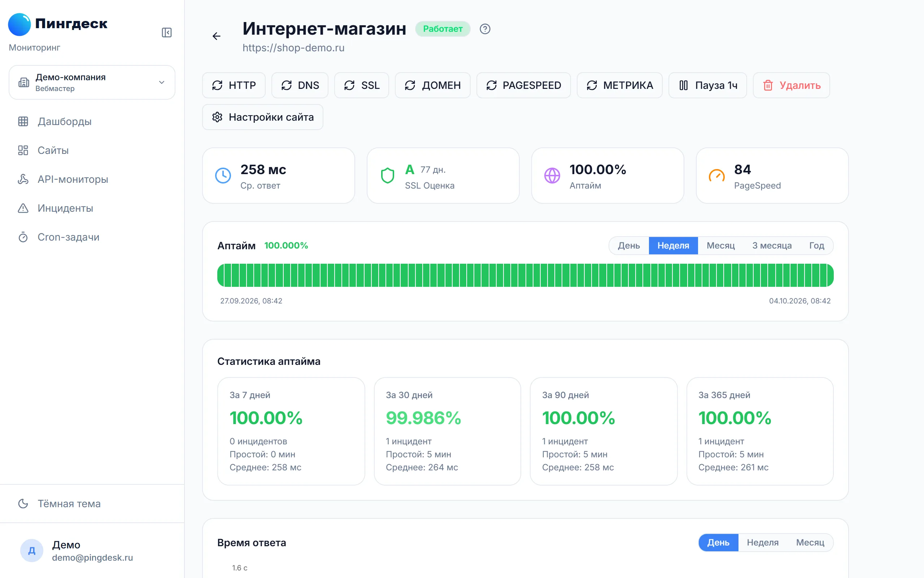Run the HTTP check
924x578 pixels.
coord(234,85)
